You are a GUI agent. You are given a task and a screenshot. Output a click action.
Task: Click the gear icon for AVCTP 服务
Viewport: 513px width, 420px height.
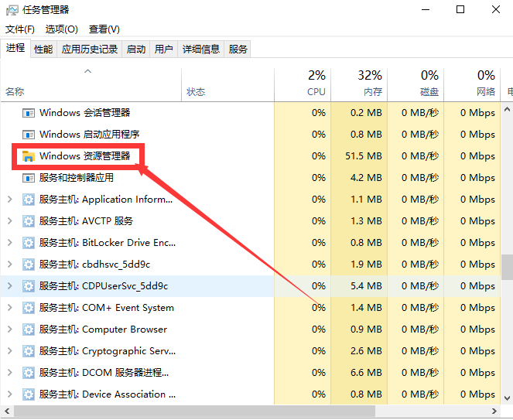tap(29, 221)
